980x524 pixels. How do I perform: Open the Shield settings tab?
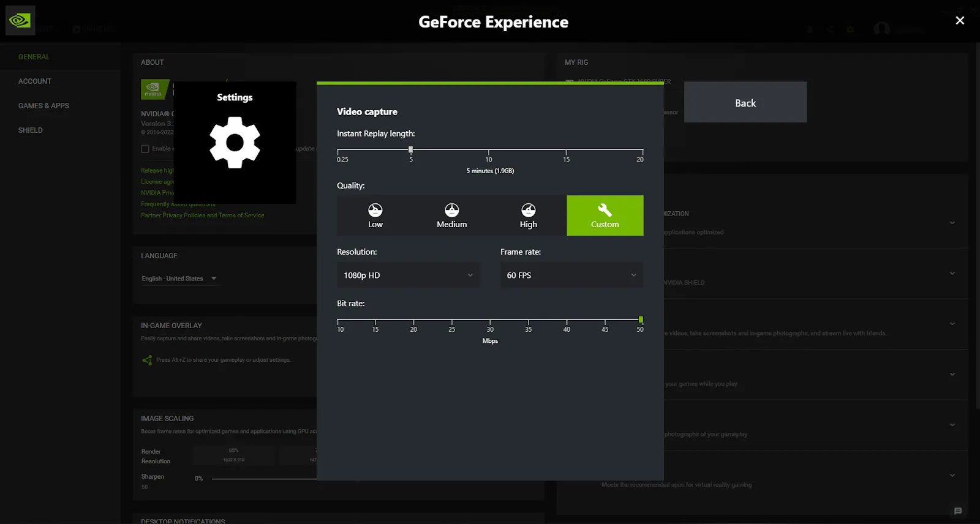31,130
